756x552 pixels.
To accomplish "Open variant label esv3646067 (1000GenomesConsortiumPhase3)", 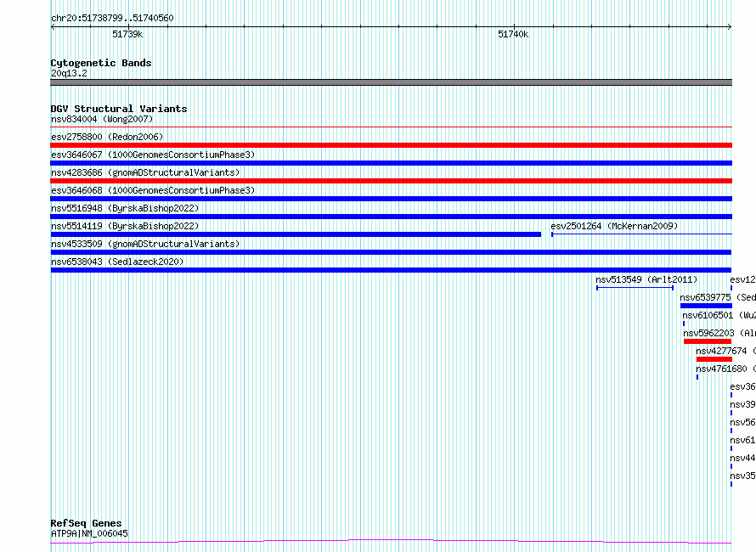I will pyautogui.click(x=153, y=155).
